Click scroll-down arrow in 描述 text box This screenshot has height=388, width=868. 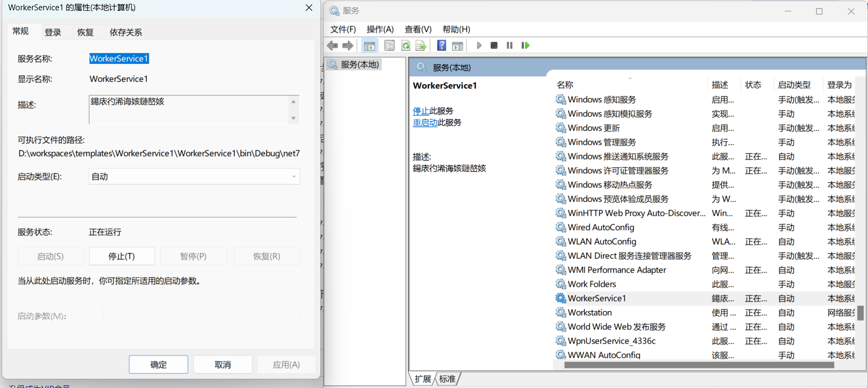click(293, 118)
